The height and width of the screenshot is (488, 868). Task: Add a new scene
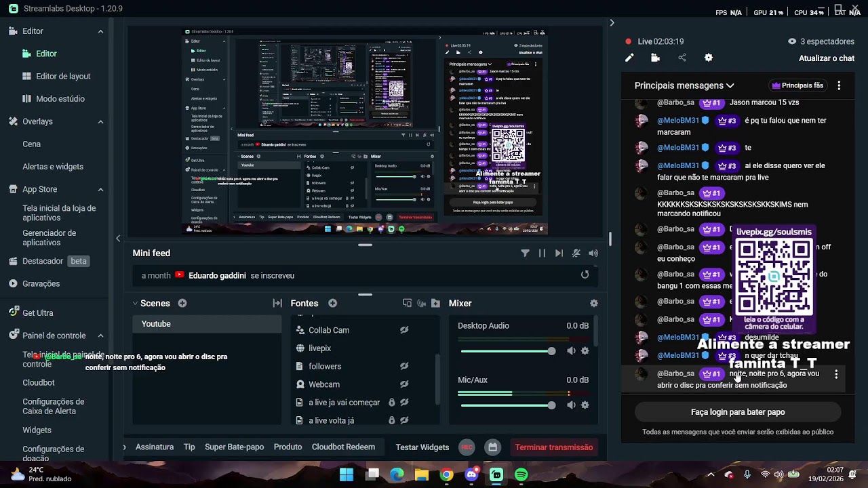[x=182, y=303]
